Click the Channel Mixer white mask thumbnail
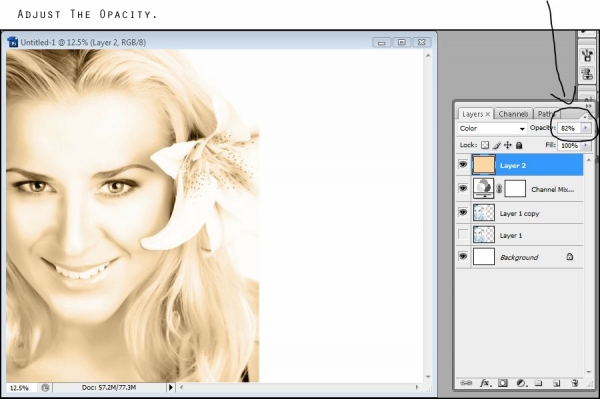The image size is (600, 399). tap(515, 189)
